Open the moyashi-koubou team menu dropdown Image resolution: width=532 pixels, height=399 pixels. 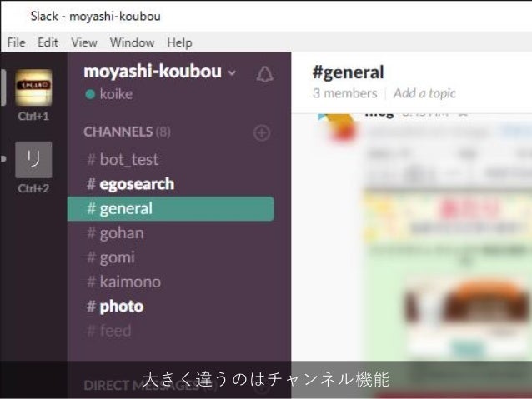pos(159,72)
